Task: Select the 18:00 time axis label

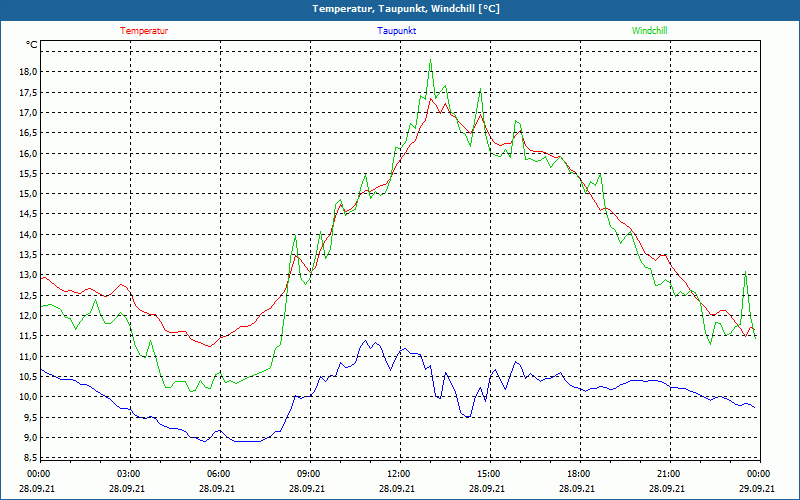Action: pos(579,474)
